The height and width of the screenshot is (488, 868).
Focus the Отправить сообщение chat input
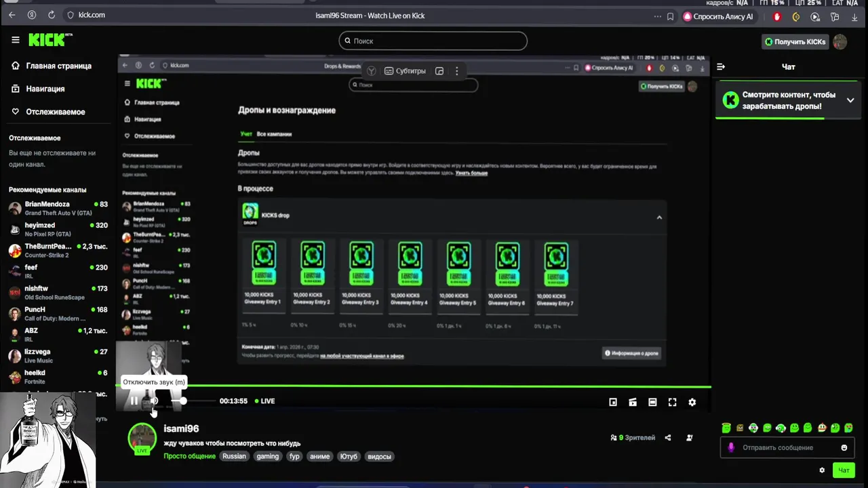[788, 447]
